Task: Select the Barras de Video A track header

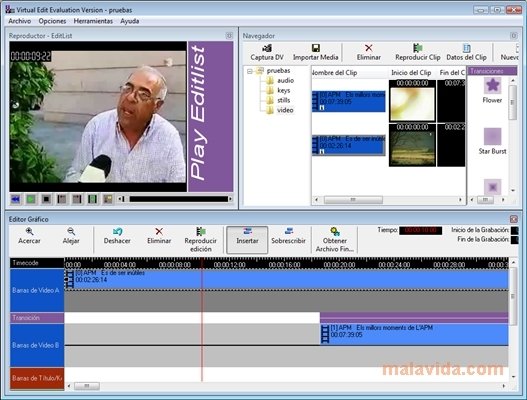Action: 37,290
